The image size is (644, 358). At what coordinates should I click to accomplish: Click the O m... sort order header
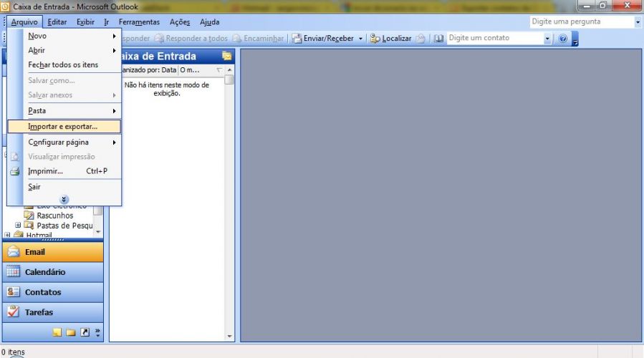click(190, 70)
